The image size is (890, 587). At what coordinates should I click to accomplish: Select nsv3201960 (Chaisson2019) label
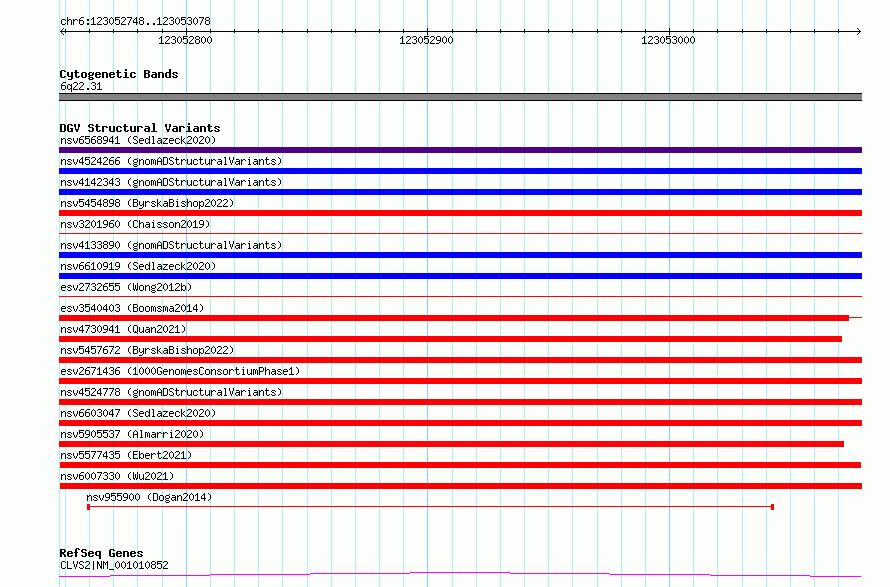[135, 224]
